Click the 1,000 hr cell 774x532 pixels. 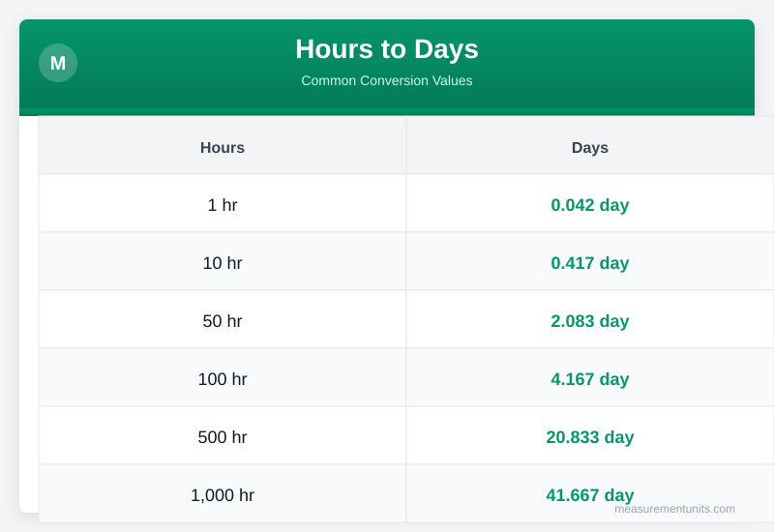point(223,493)
